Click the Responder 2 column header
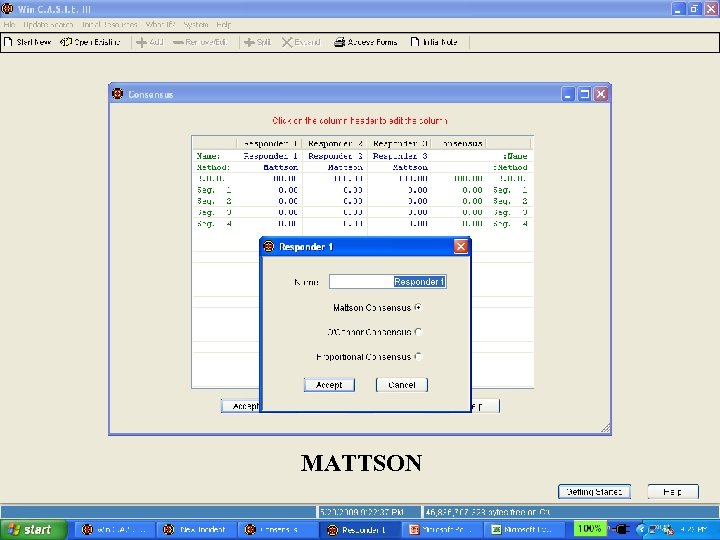 coord(335,144)
